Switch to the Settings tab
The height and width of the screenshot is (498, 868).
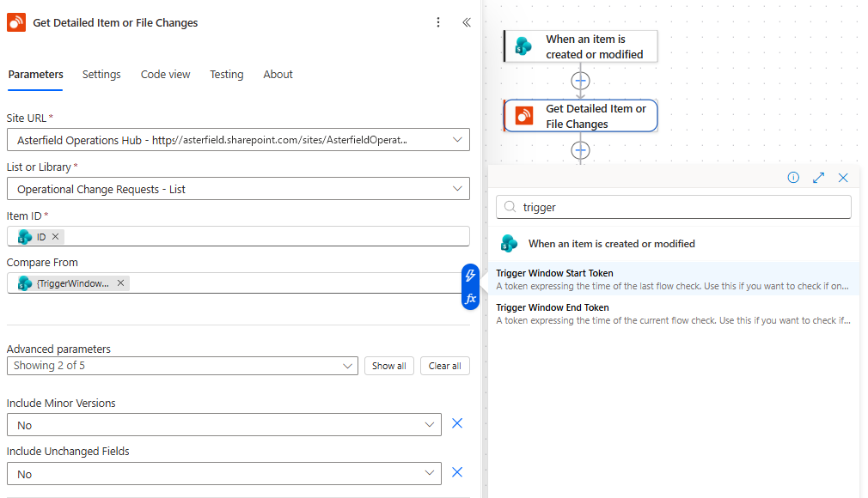point(101,74)
